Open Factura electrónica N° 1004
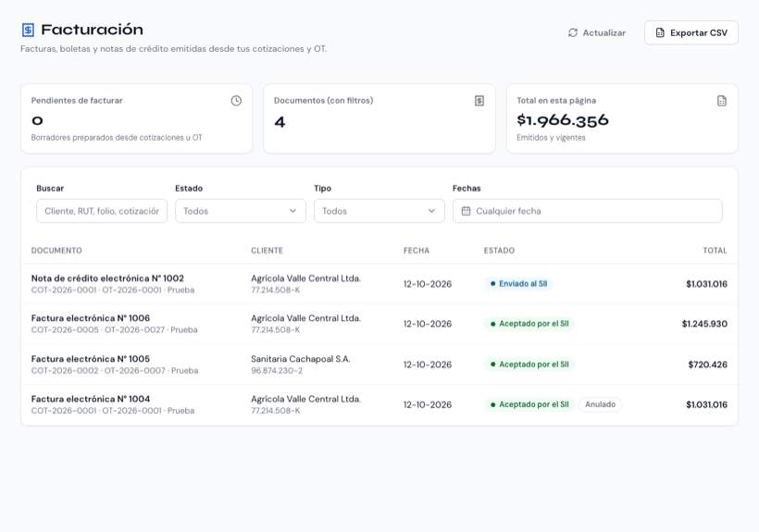This screenshot has height=532, width=759. (x=91, y=399)
